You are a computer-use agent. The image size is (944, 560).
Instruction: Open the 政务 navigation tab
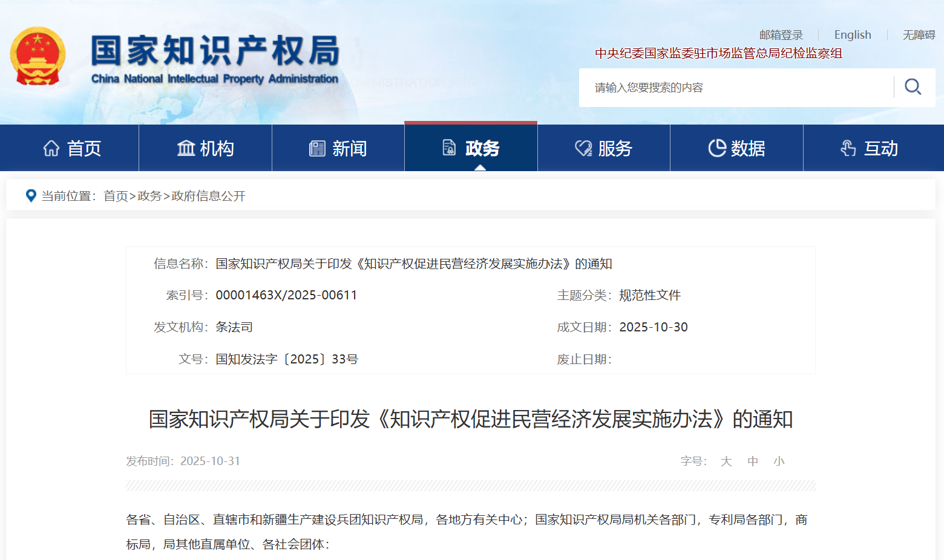[471, 148]
